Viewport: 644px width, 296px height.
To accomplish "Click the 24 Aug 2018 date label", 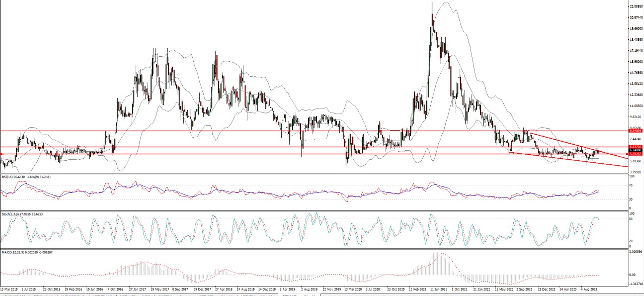I will click(x=245, y=289).
